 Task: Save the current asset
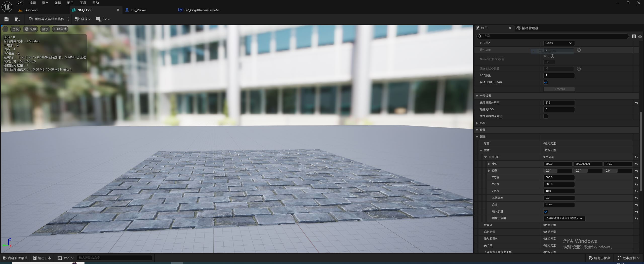coord(7,19)
